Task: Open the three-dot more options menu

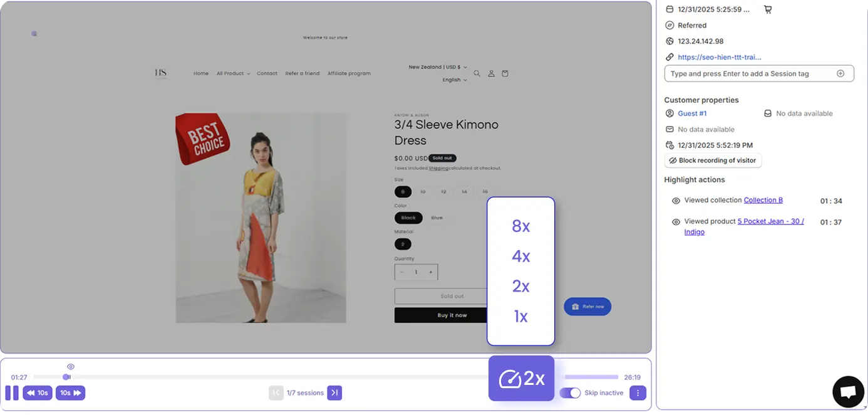Action: [x=638, y=393]
